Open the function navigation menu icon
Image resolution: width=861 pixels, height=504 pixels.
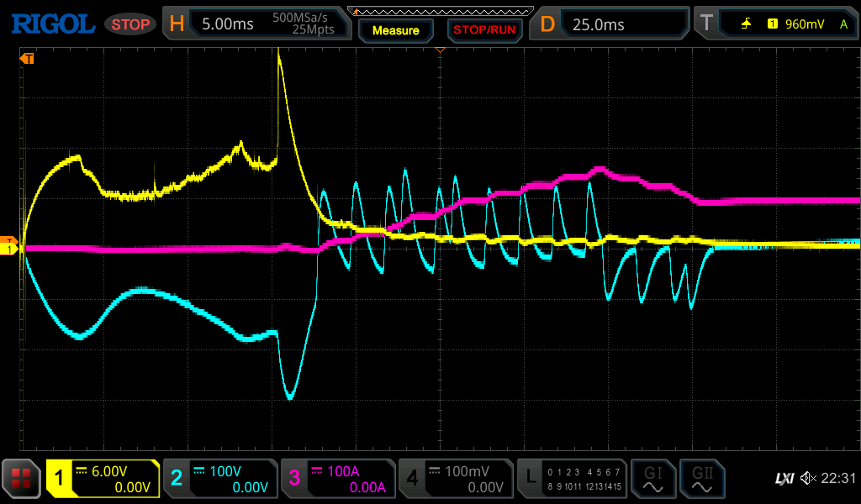click(x=21, y=479)
